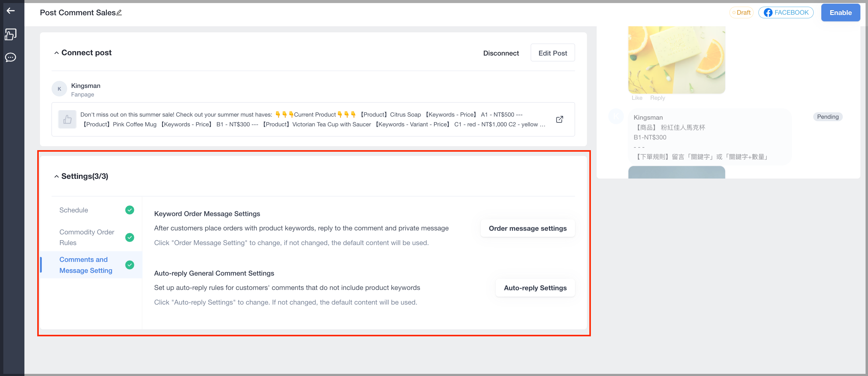Click the B1-NT$300 comment line
Screen dimensions: 868x376
(650, 137)
